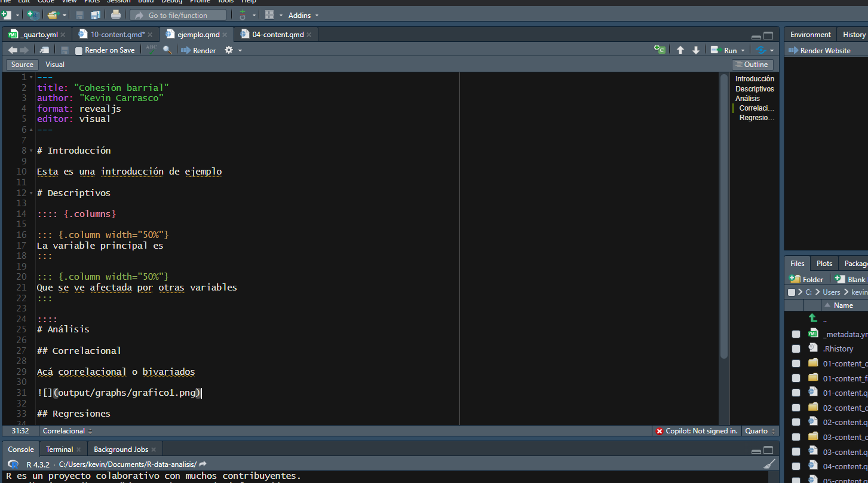The image size is (868, 483).
Task: Click the print document icon
Action: [x=115, y=15]
